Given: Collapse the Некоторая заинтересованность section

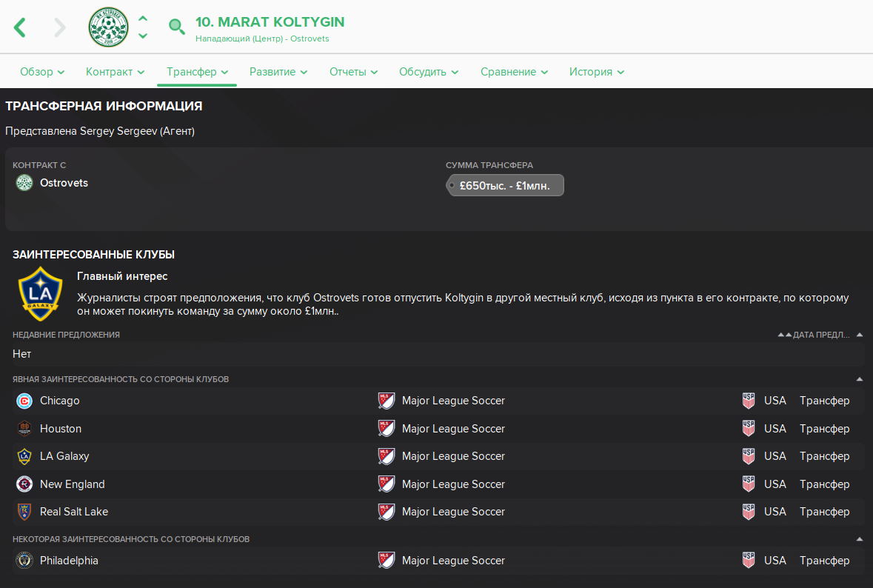Looking at the screenshot, I should pyautogui.click(x=860, y=539).
